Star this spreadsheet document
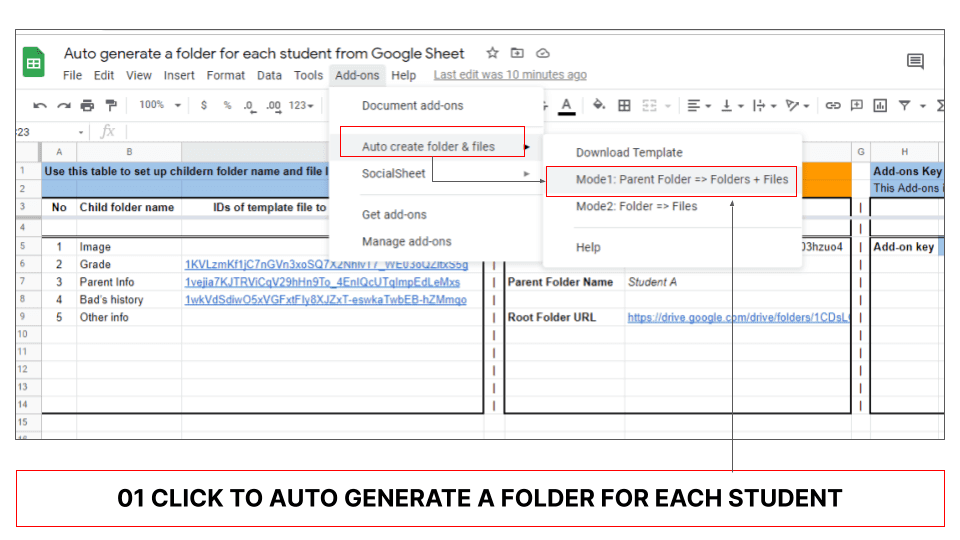This screenshot has width=960, height=540. pos(492,53)
